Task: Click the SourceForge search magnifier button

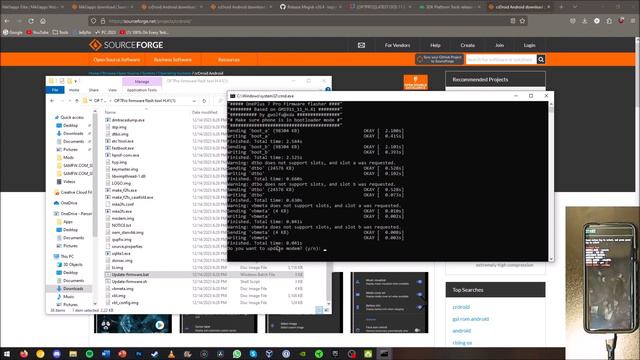Action: point(541,60)
